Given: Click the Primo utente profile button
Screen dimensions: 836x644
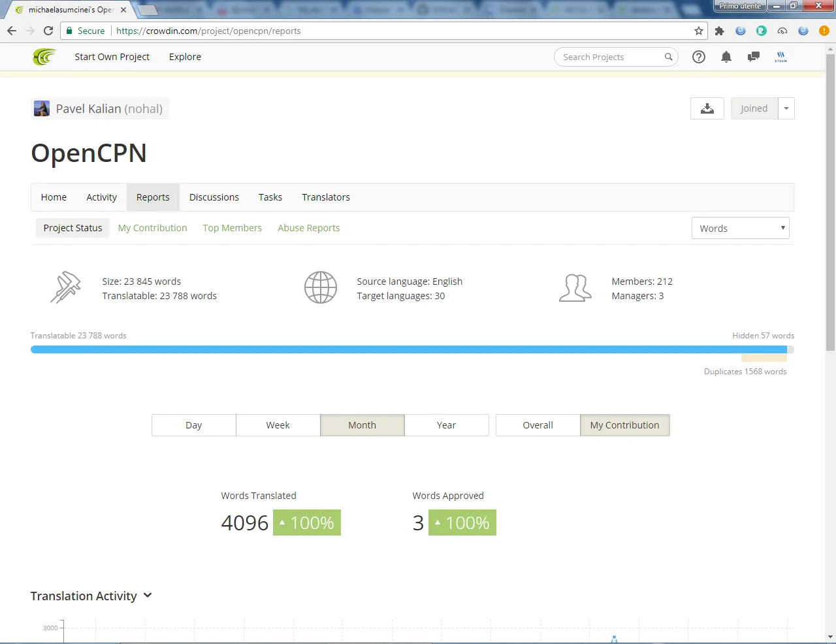Looking at the screenshot, I should (x=740, y=6).
